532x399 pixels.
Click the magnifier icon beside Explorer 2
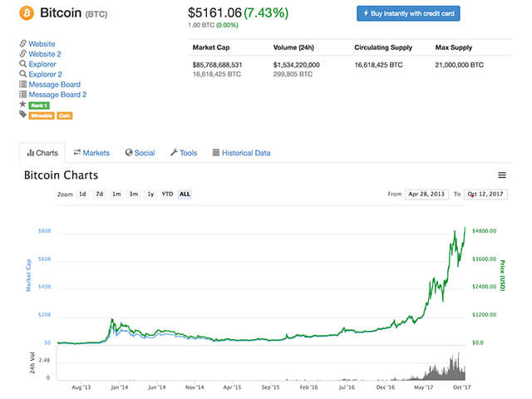coord(22,74)
